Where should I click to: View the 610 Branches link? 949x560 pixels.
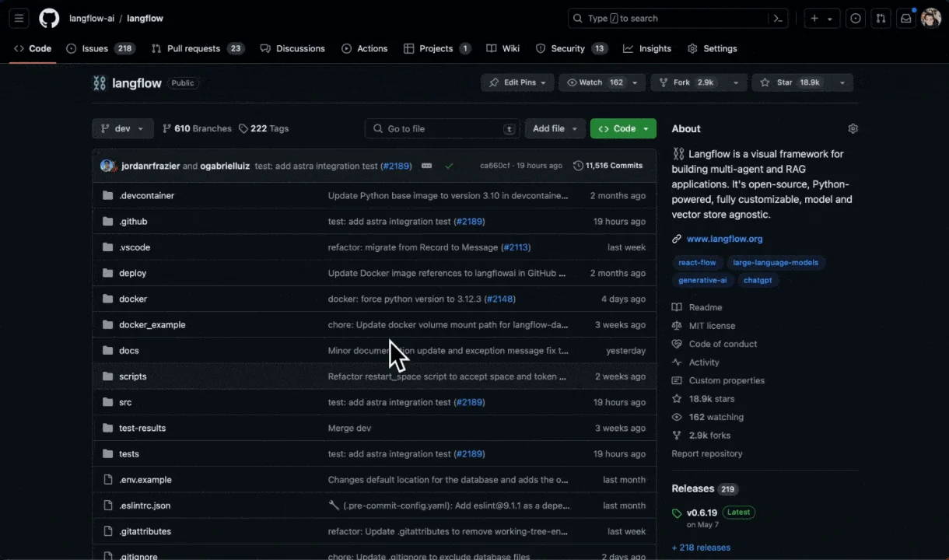[197, 128]
